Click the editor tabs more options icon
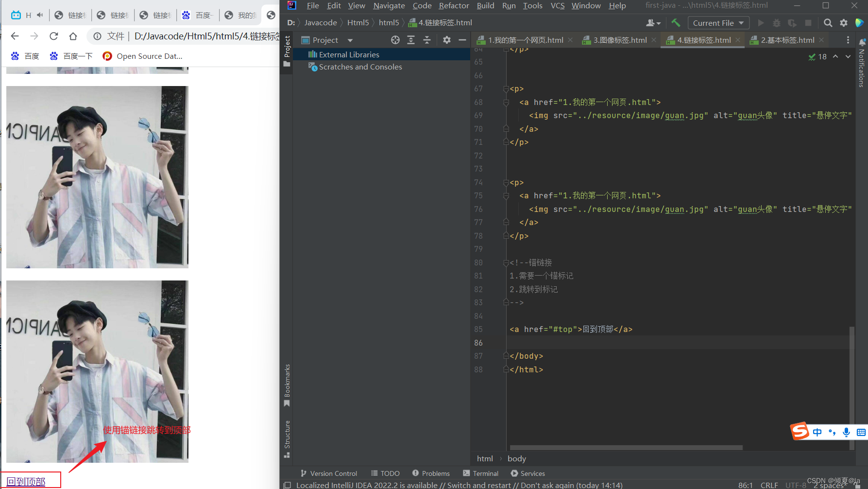 point(848,40)
